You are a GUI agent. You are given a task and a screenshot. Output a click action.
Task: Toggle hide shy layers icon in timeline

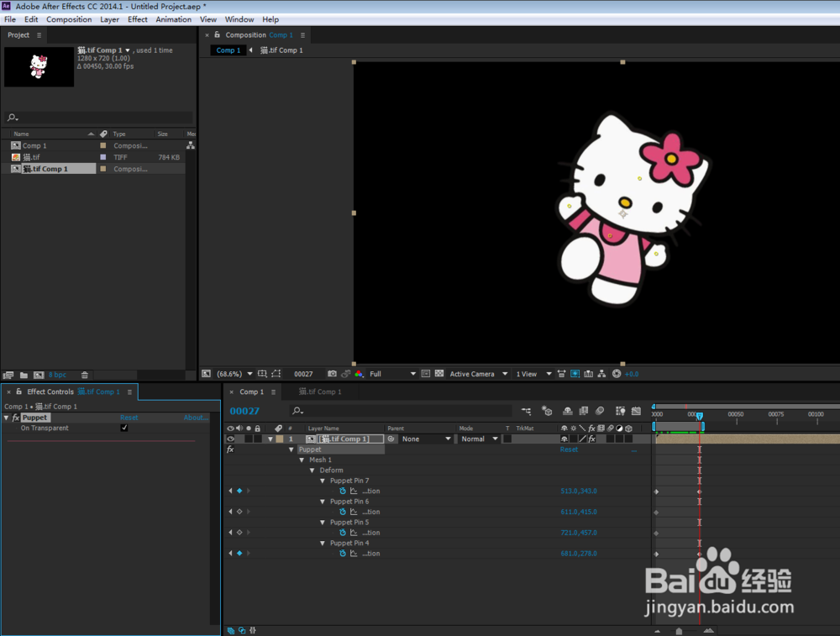click(x=567, y=411)
